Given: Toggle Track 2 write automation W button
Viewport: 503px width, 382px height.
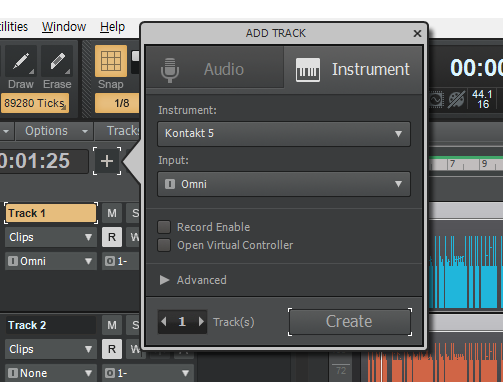Looking at the screenshot, I should click(x=134, y=349).
